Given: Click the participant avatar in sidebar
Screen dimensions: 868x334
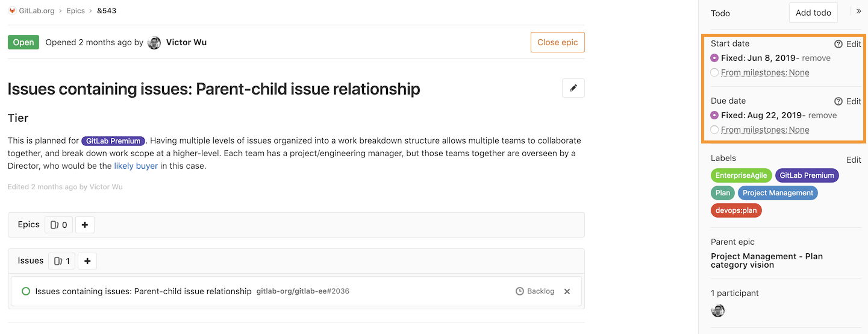Looking at the screenshot, I should pyautogui.click(x=717, y=310).
